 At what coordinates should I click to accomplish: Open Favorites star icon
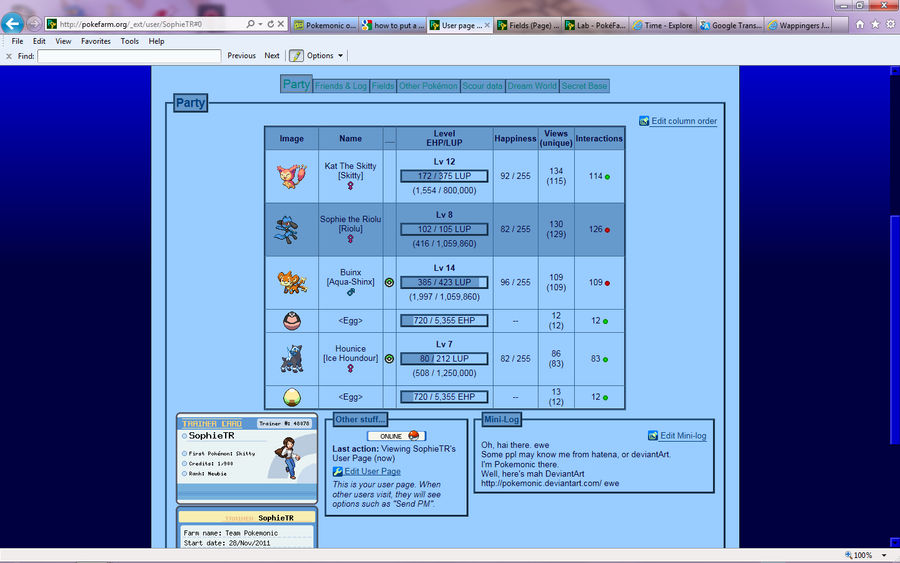875,24
